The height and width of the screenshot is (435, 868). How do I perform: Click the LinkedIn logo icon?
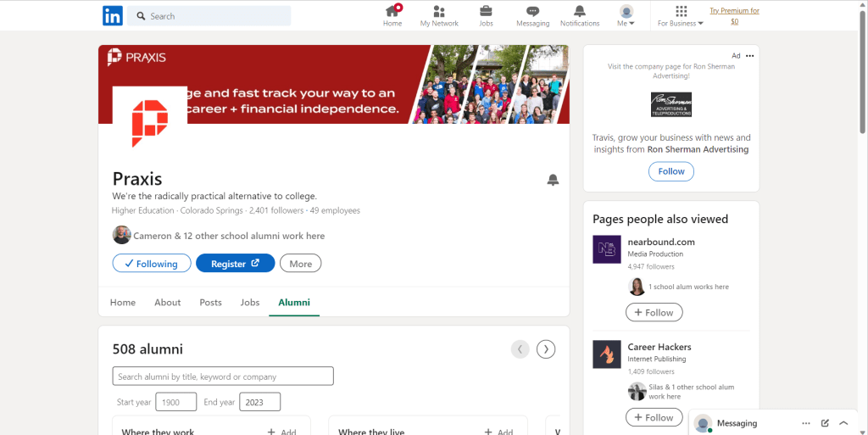[112, 15]
